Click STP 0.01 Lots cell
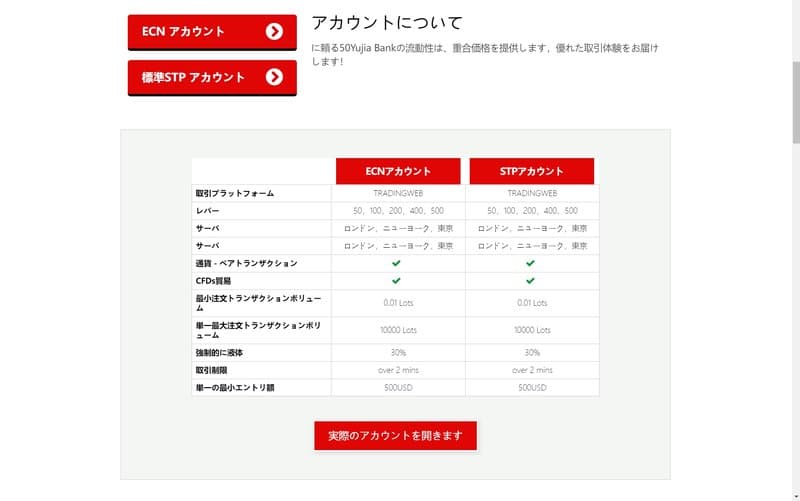This screenshot has width=800, height=501. coord(532,303)
